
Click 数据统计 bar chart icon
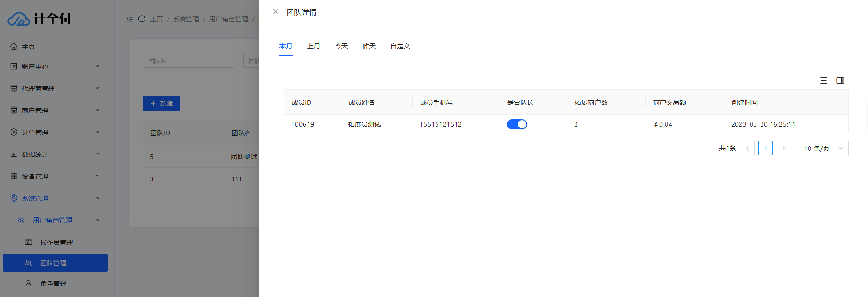[14, 154]
